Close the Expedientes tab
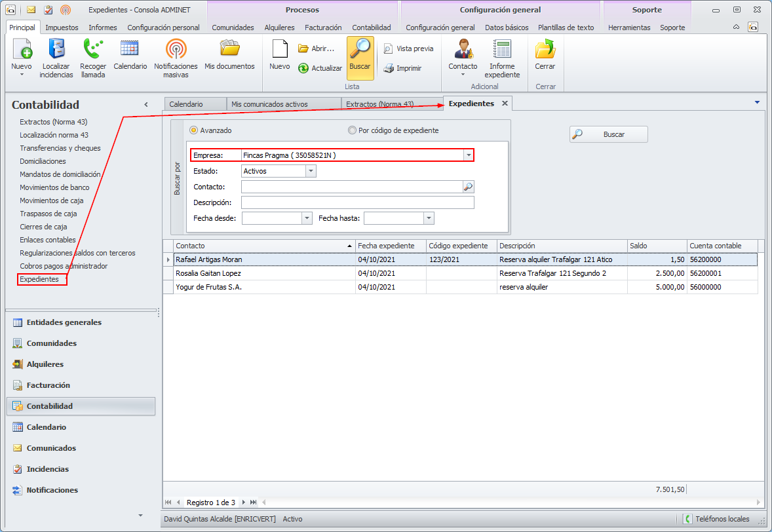 (x=505, y=104)
